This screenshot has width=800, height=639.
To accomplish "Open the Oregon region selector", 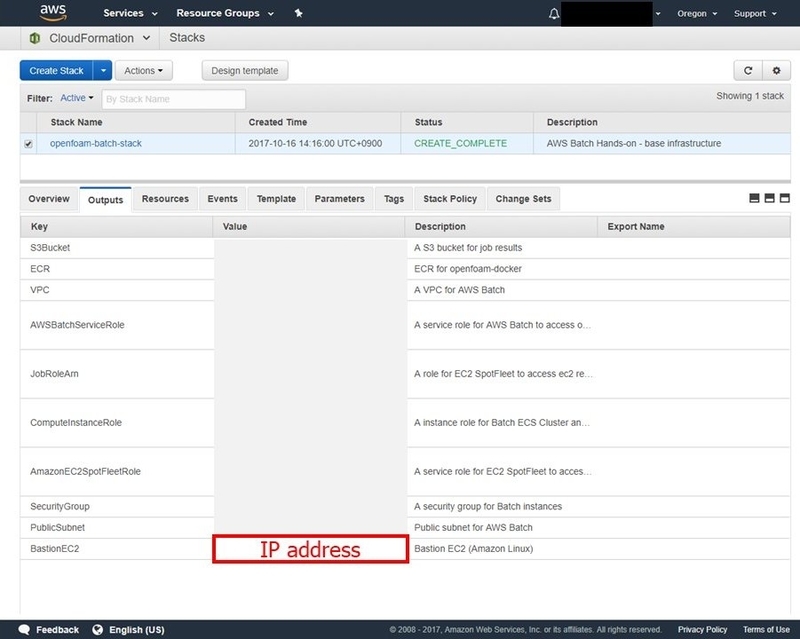I will click(x=697, y=14).
